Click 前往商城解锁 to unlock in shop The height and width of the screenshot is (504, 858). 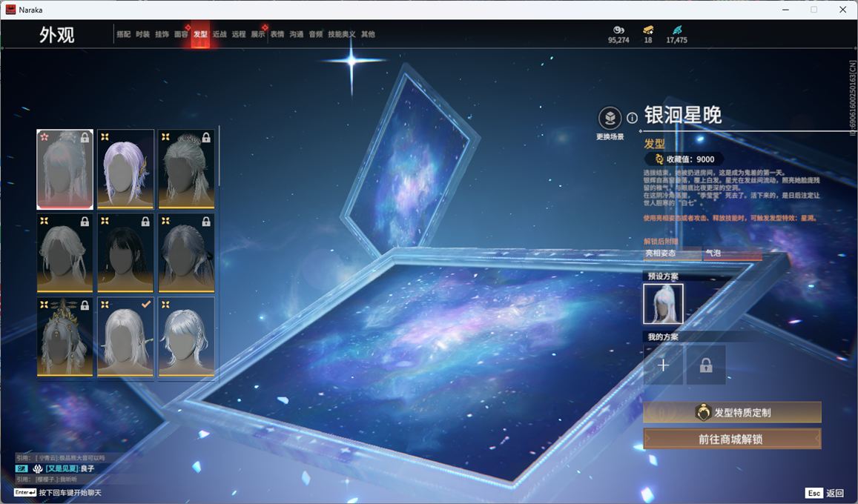pyautogui.click(x=732, y=439)
